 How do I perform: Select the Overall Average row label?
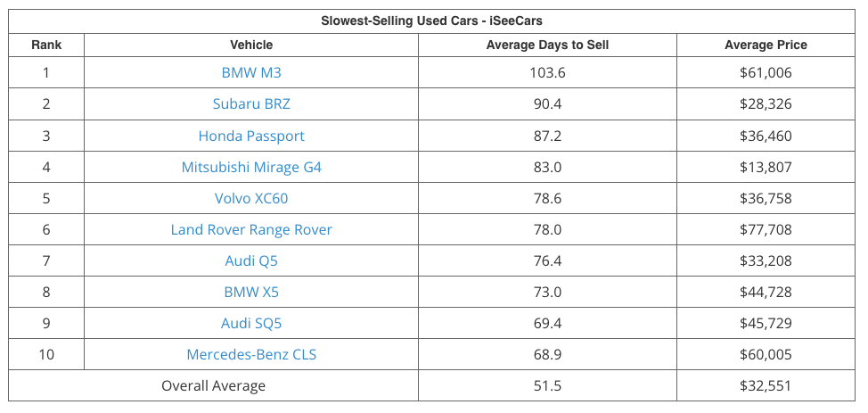pyautogui.click(x=213, y=386)
